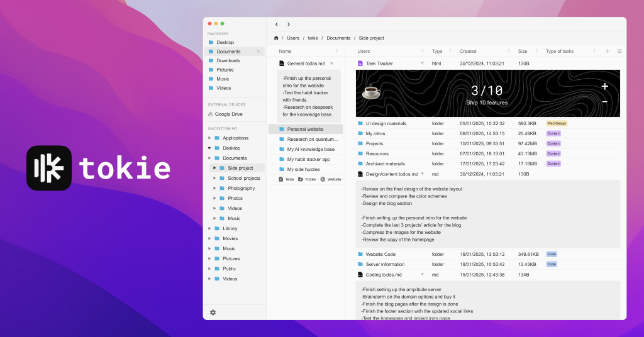Viewport: 644px width, 337px height.
Task: Open settings via the gear icon
Action: (213, 312)
